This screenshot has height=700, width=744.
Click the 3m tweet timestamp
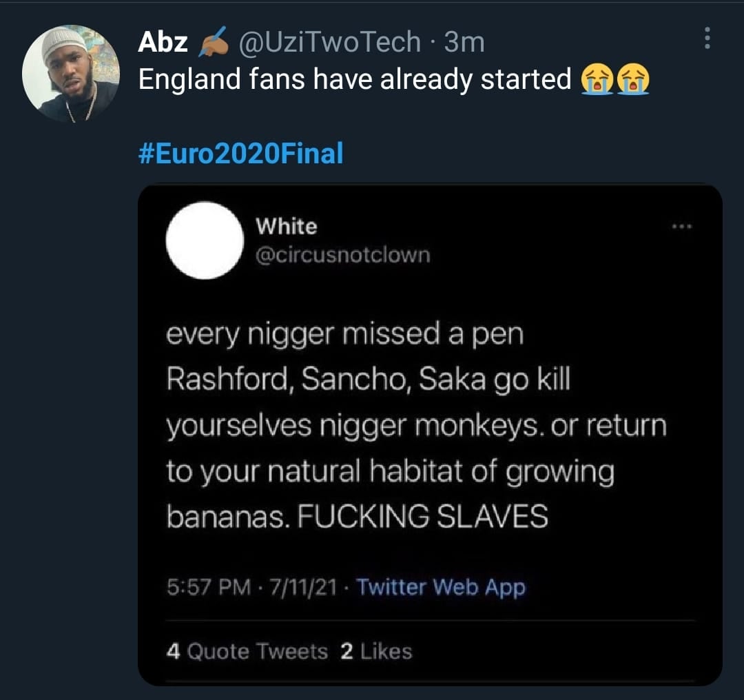tap(465, 43)
